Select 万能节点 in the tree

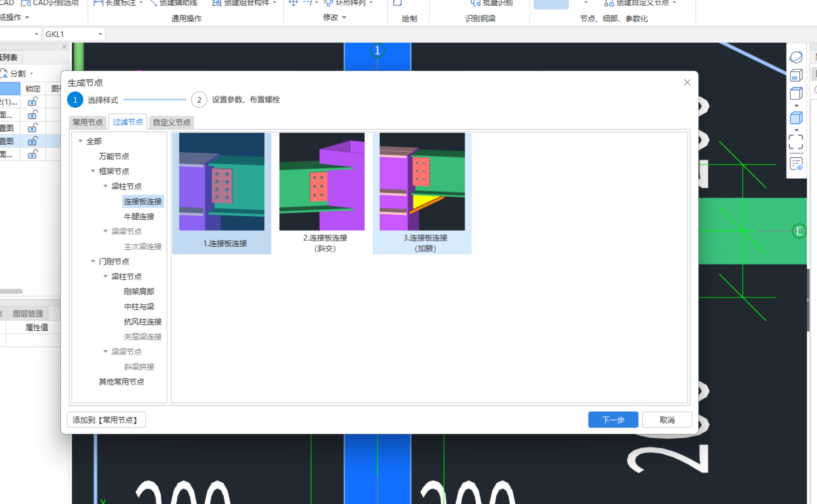click(x=114, y=156)
